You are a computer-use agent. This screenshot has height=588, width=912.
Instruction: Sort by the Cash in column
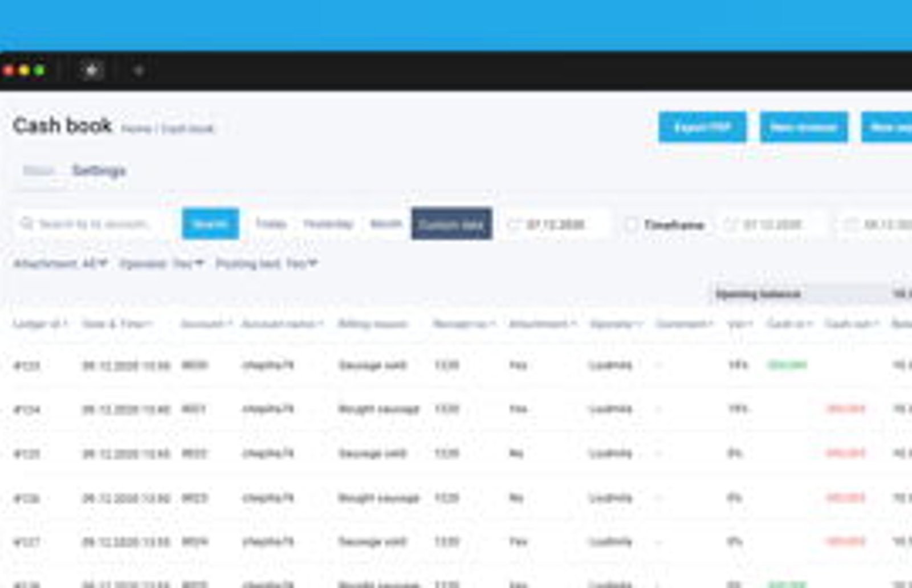789,324
